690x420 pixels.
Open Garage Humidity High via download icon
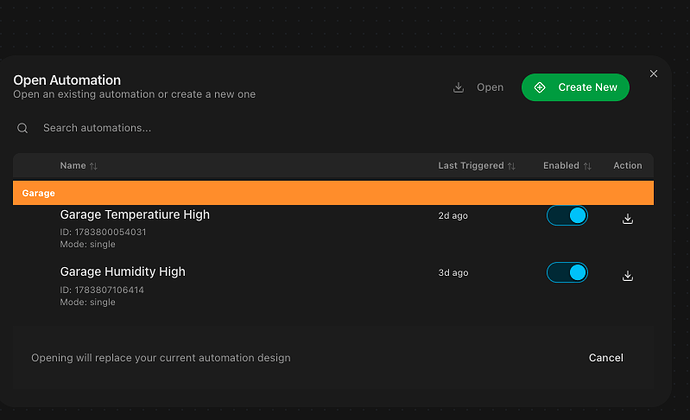pos(628,276)
